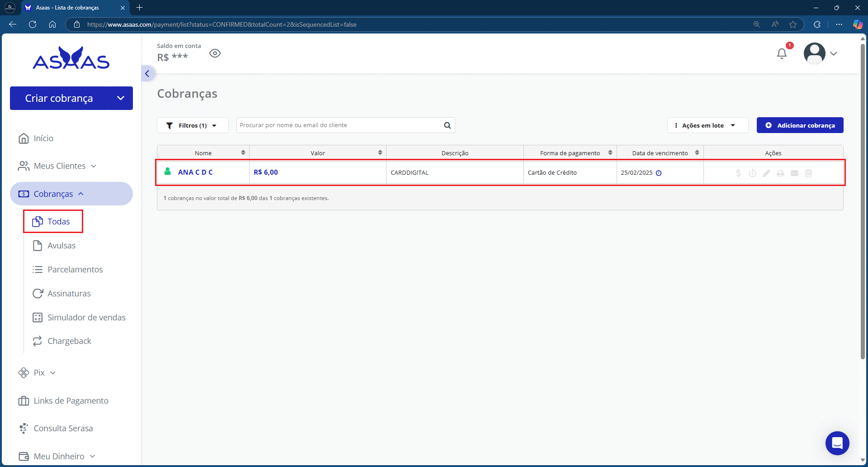
Task: Sort the table by Valor column
Action: click(380, 153)
